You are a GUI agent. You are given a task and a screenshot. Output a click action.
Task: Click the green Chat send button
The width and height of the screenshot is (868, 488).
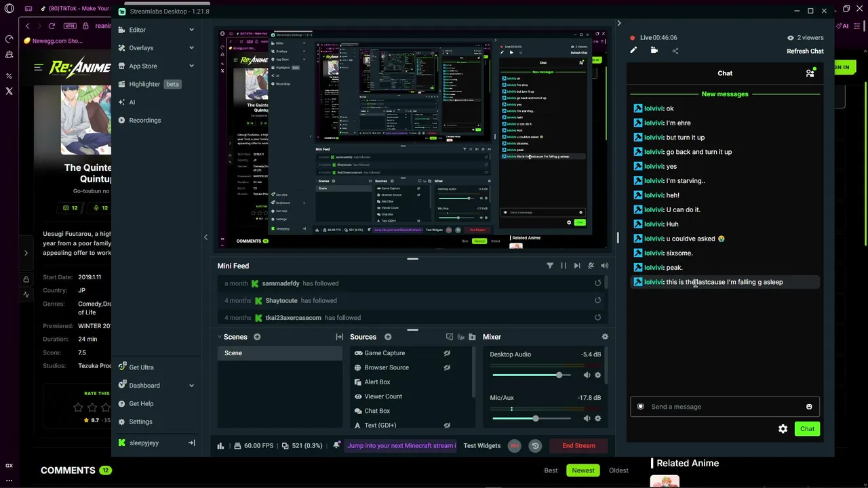(x=807, y=429)
